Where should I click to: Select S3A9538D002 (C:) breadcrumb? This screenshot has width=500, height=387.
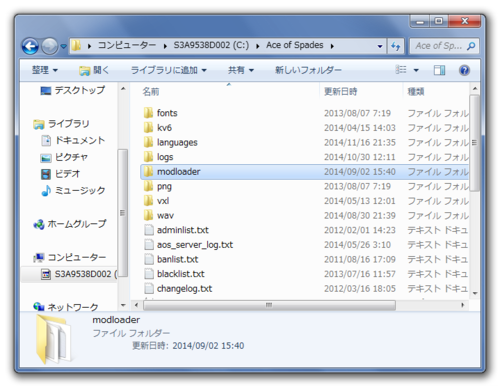(211, 45)
